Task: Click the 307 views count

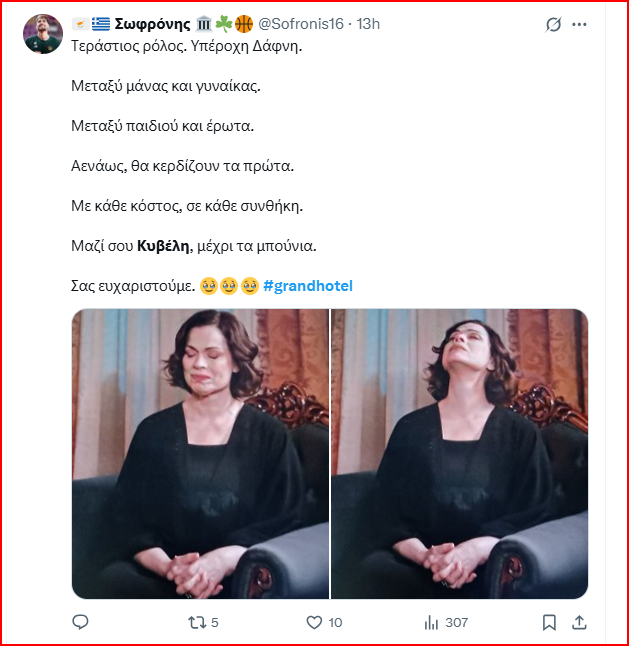Action: tap(456, 623)
